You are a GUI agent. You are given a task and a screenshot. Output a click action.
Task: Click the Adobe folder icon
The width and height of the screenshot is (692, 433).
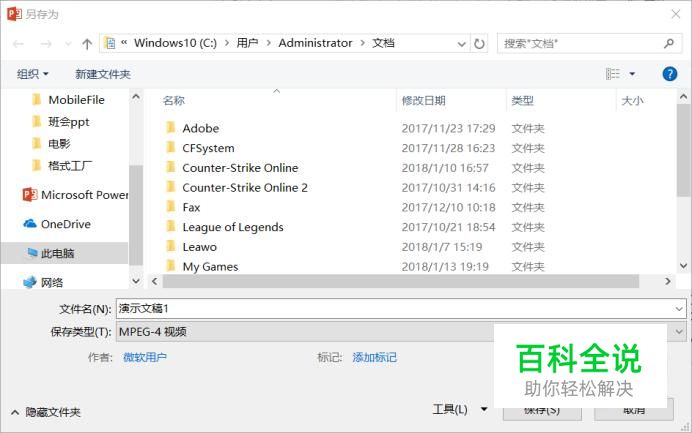pos(170,128)
